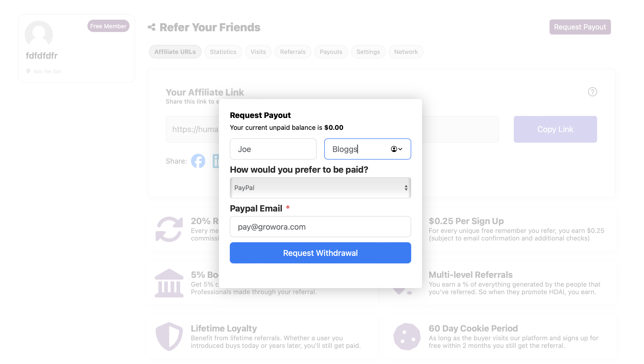Open the Payouts tab
The image size is (644, 364).
click(331, 52)
